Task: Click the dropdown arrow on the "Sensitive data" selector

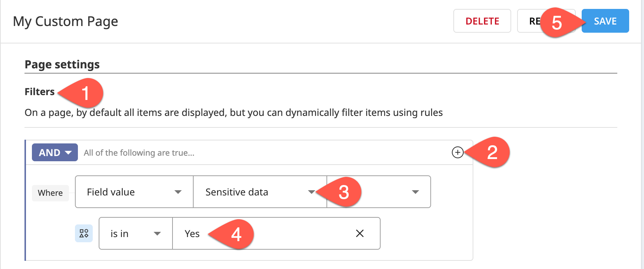Action: coord(312,192)
